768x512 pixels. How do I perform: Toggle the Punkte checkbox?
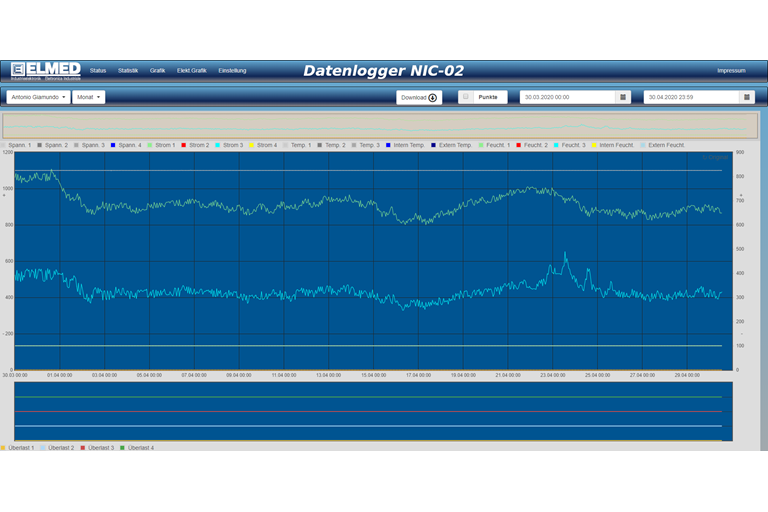465,97
